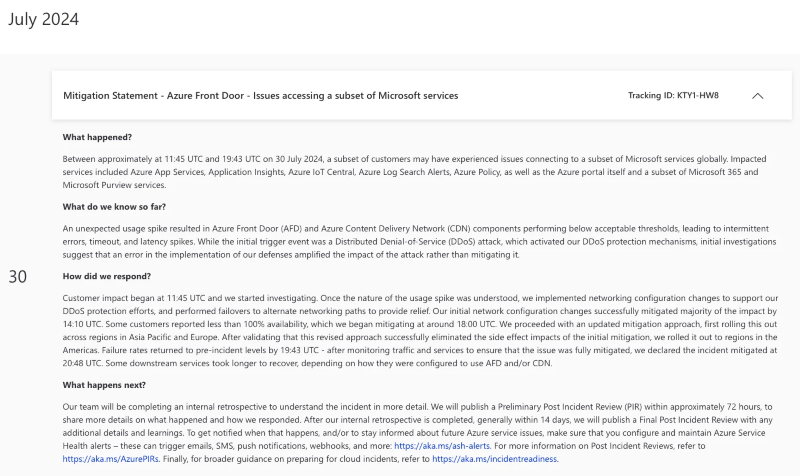
Task: Open the aka.ms/AzurePIRs link
Action: 111,459
